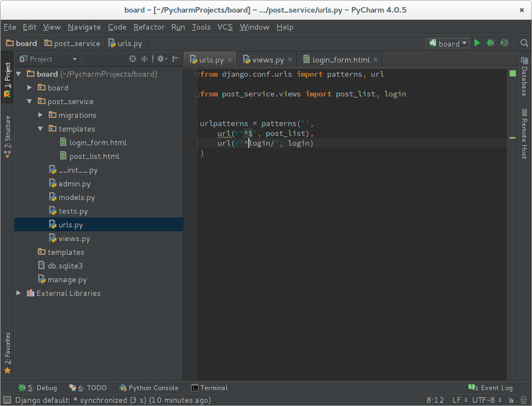Click post_service breadcrumb in navigation bar

pyautogui.click(x=72, y=43)
